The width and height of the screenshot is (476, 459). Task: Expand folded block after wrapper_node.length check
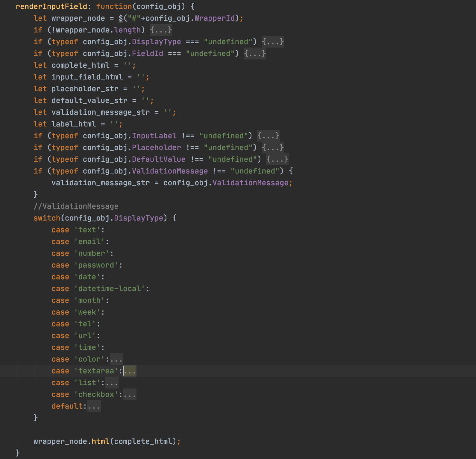(x=161, y=30)
